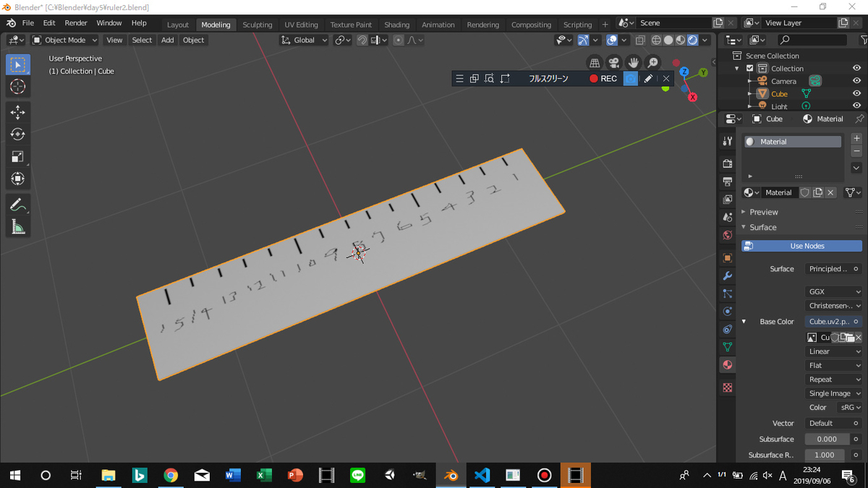
Task: Open the Render properties tab
Action: (728, 164)
